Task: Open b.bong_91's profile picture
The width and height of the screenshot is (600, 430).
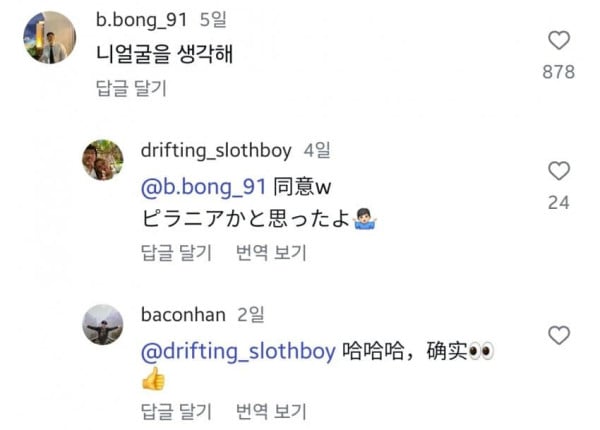Action: (x=46, y=37)
